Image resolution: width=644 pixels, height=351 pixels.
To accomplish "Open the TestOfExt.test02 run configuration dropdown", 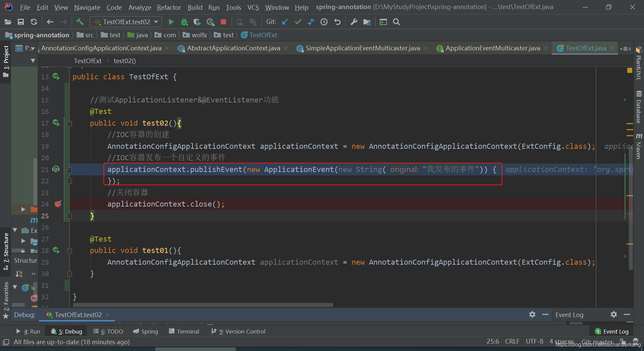I will click(126, 22).
